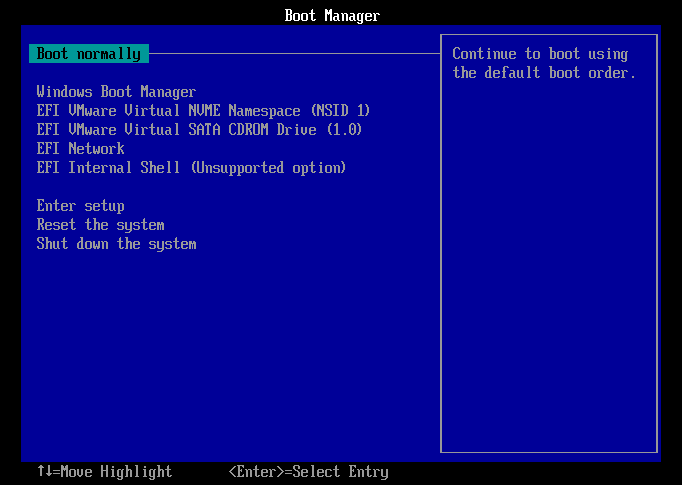Select the EFI Network boot option
Screen dimensions: 682x485
[x=80, y=149]
